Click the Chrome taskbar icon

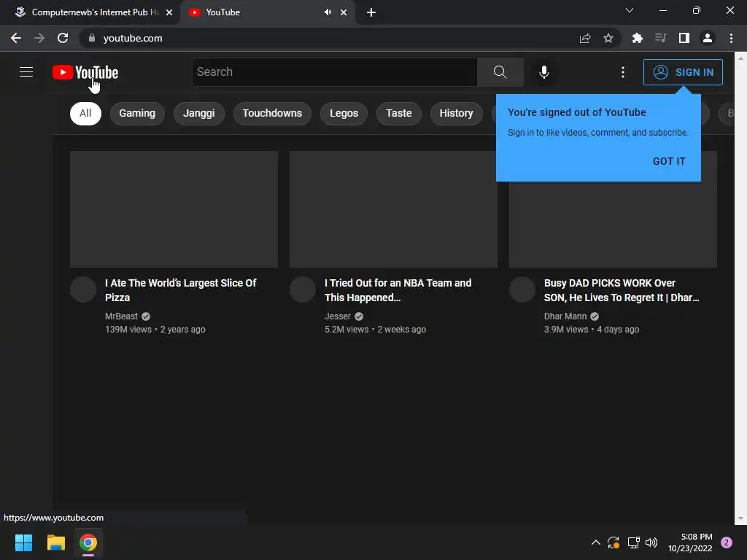(88, 542)
